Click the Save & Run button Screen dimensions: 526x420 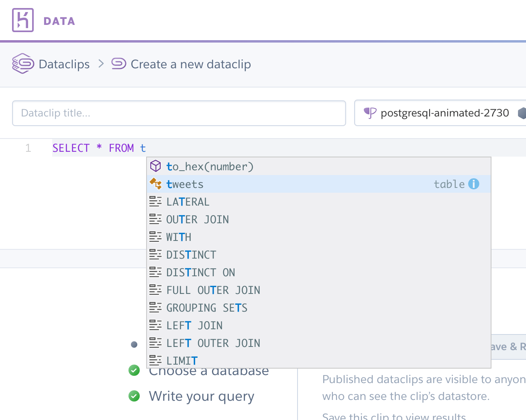coord(508,347)
